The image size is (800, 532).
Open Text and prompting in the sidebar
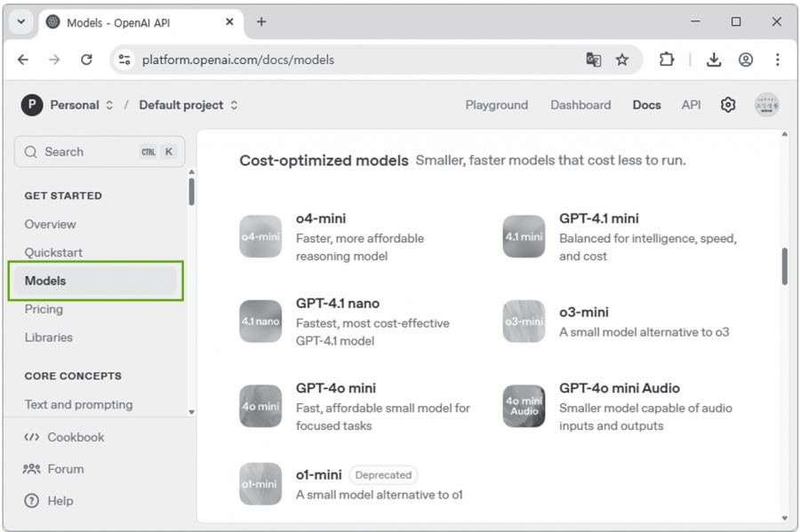point(78,405)
